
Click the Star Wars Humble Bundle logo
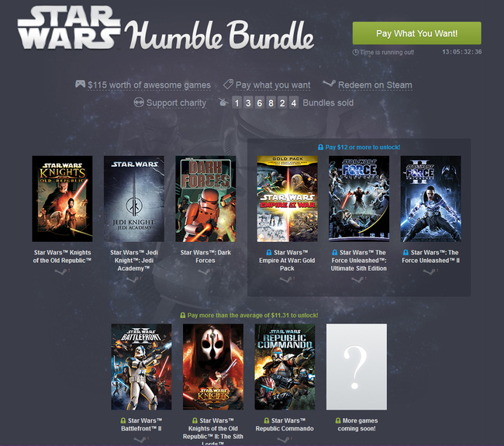pos(165,28)
